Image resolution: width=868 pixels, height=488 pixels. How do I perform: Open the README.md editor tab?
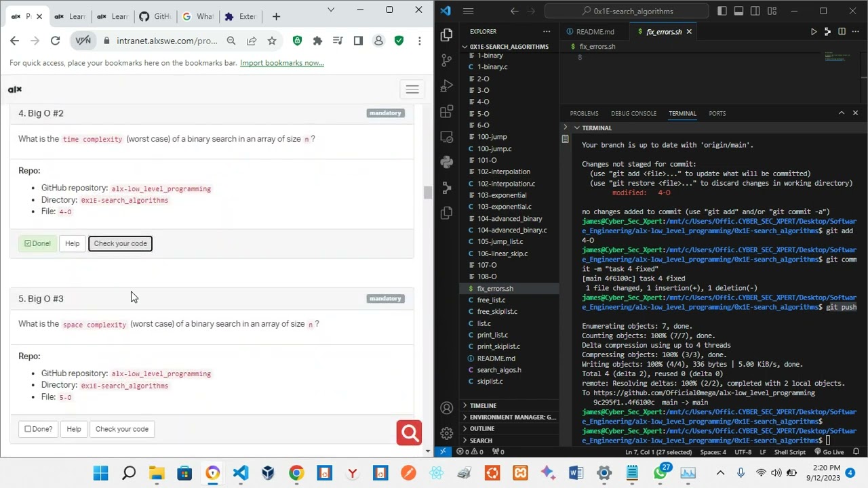tap(595, 32)
